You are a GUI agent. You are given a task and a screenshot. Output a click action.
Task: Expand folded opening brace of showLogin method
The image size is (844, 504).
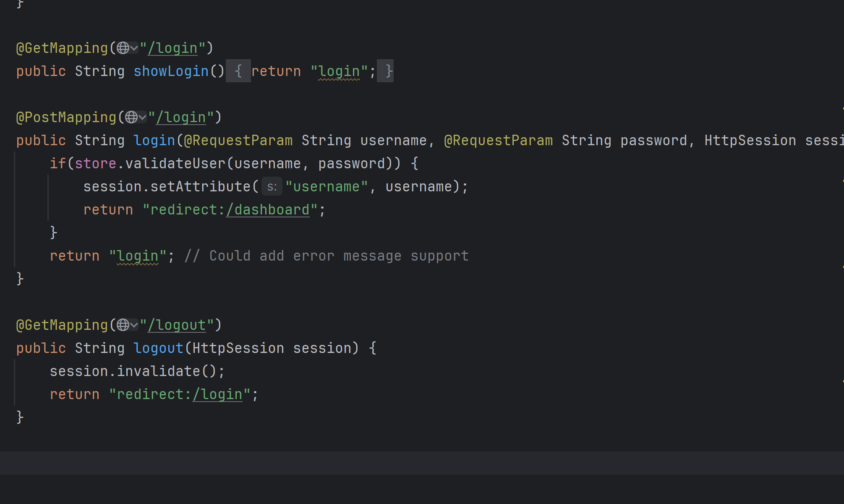tap(238, 71)
